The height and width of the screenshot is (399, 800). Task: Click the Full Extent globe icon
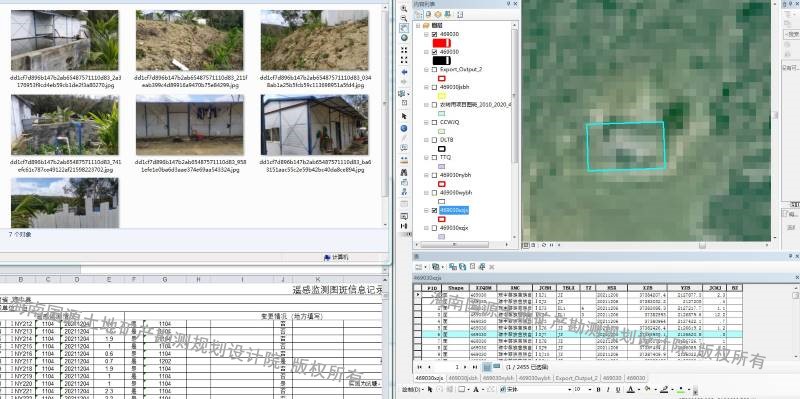coord(404,38)
